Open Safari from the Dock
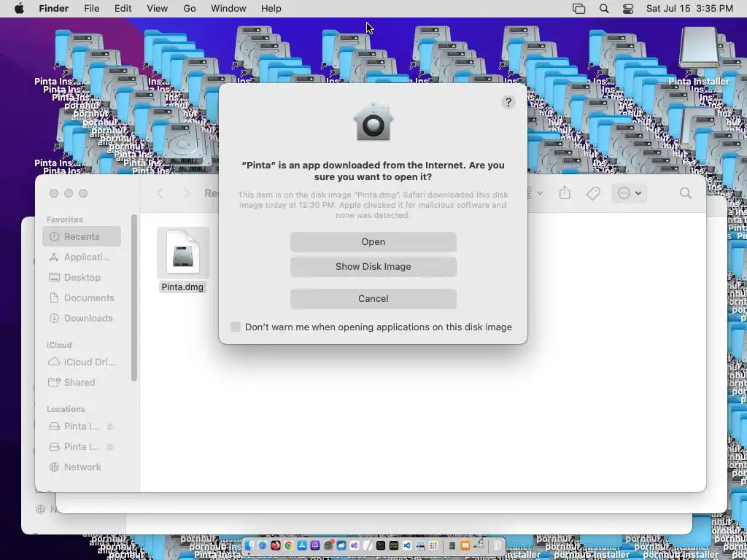The image size is (747, 560). click(263, 545)
